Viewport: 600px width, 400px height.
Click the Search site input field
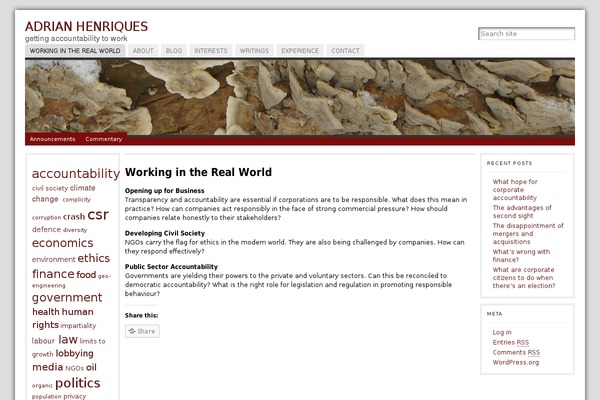[x=526, y=34]
